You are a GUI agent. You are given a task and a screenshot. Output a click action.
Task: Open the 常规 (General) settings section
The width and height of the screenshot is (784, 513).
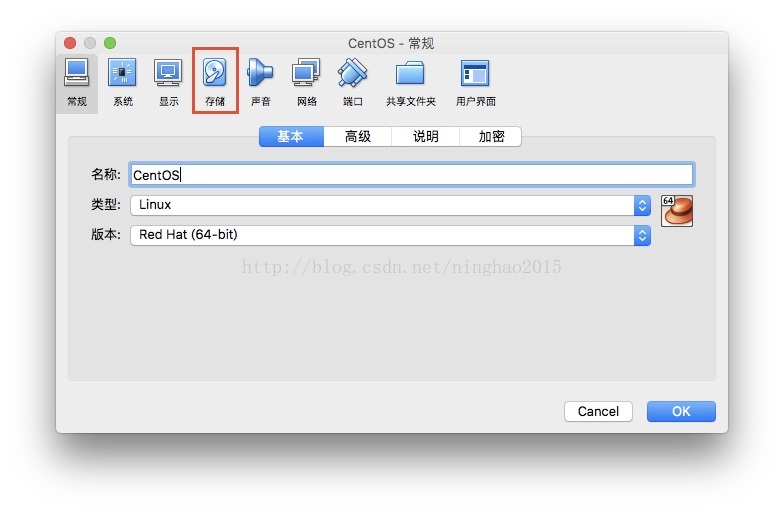(x=76, y=82)
